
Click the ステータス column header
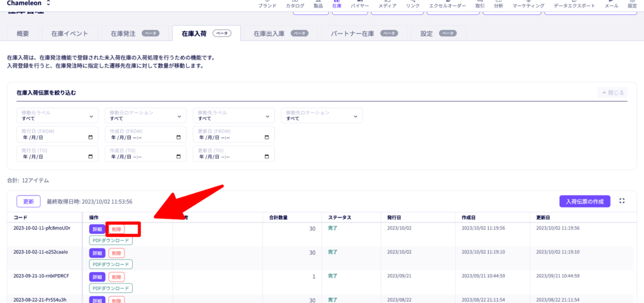coord(340,217)
